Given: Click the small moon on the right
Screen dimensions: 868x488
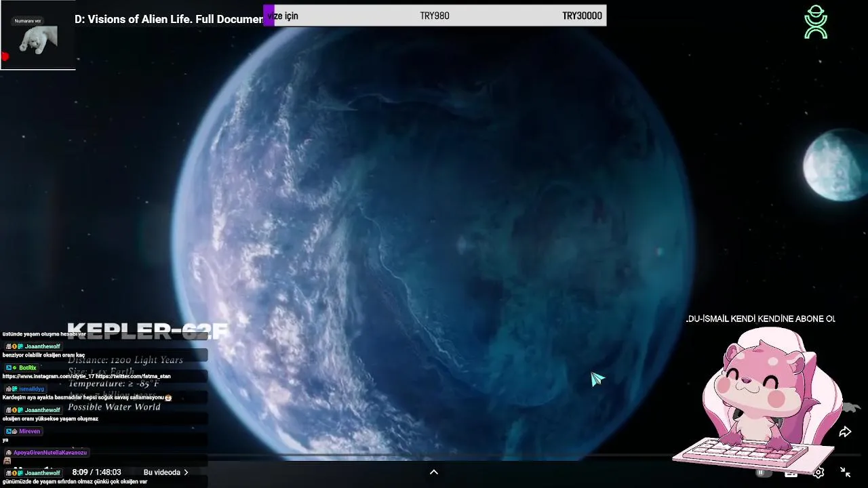Looking at the screenshot, I should pos(837,165).
